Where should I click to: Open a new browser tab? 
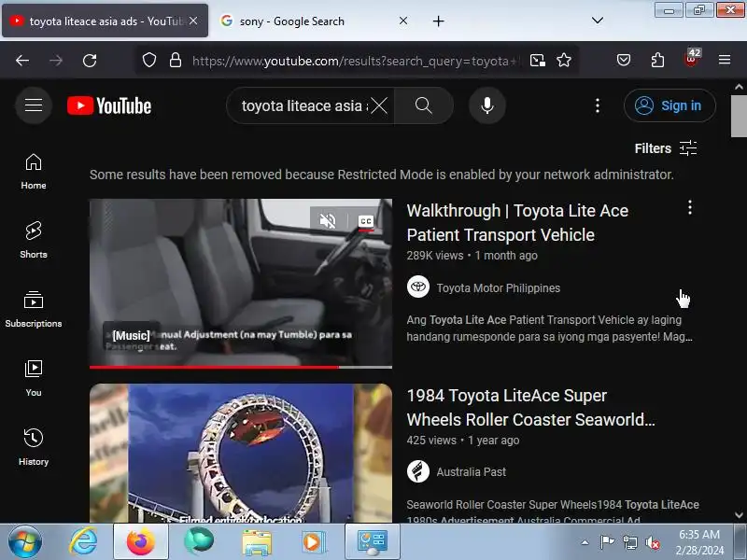pos(438,21)
